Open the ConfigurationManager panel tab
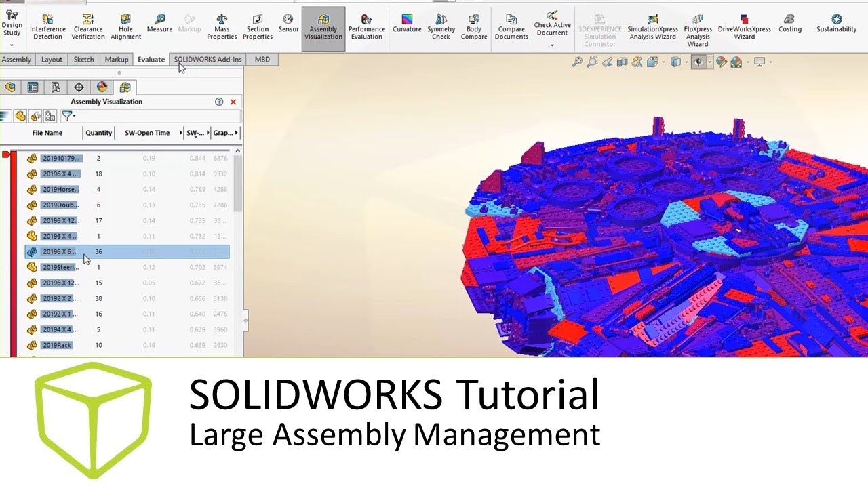This screenshot has height=488, width=868. click(x=56, y=87)
